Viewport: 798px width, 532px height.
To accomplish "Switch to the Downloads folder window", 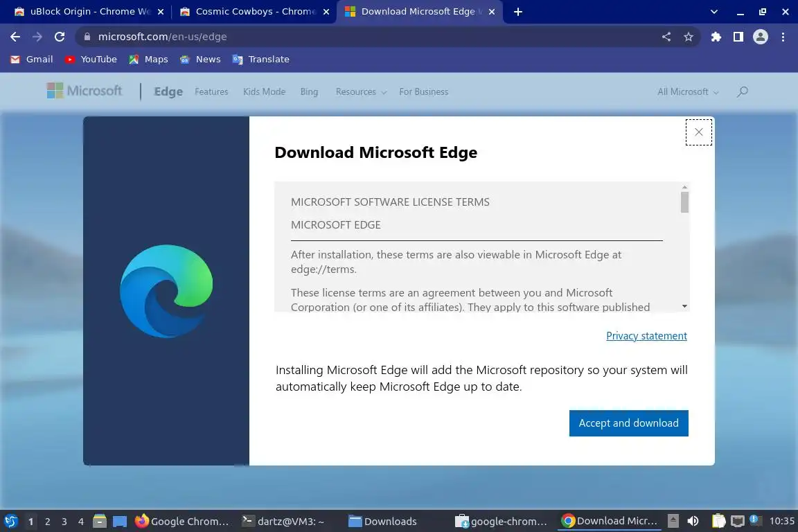I will click(x=382, y=522).
